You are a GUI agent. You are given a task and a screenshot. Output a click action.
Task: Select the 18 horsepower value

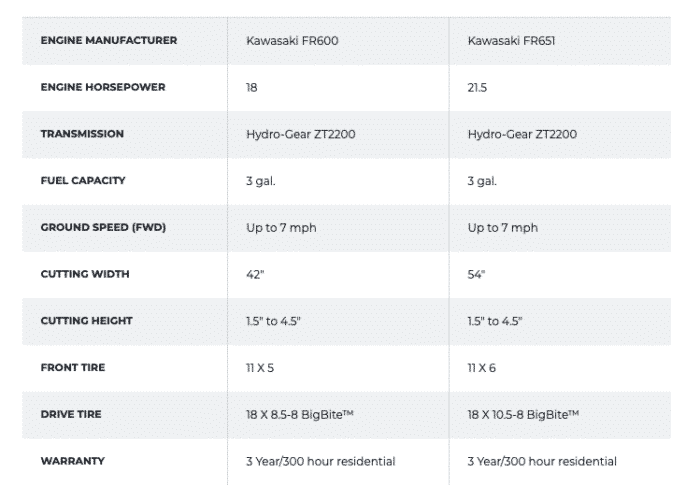(251, 87)
